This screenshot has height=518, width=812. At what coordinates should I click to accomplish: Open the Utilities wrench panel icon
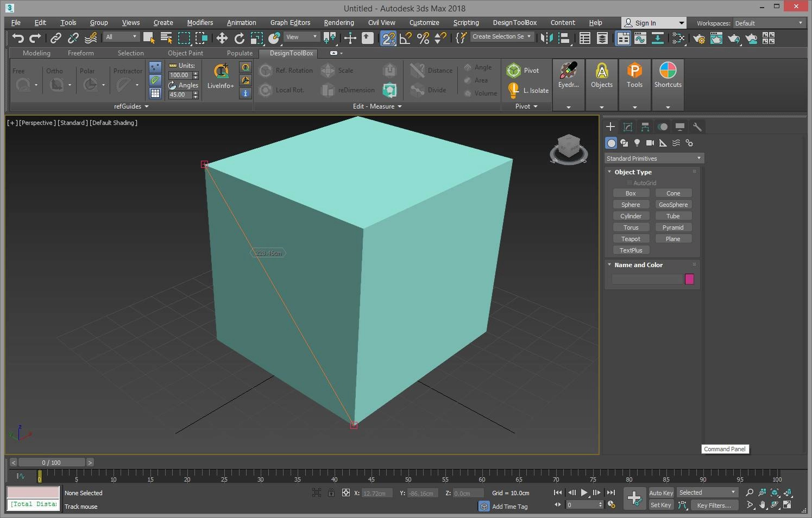(x=697, y=127)
